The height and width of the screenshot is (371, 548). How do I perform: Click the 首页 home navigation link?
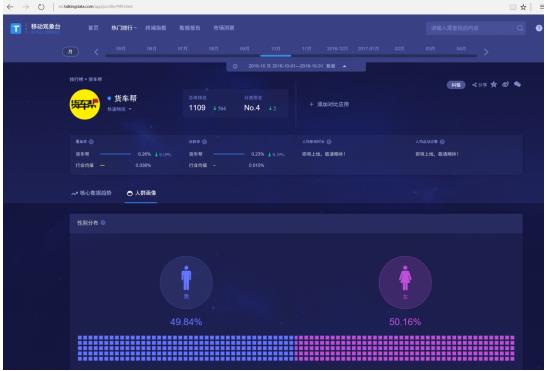[x=93, y=28]
